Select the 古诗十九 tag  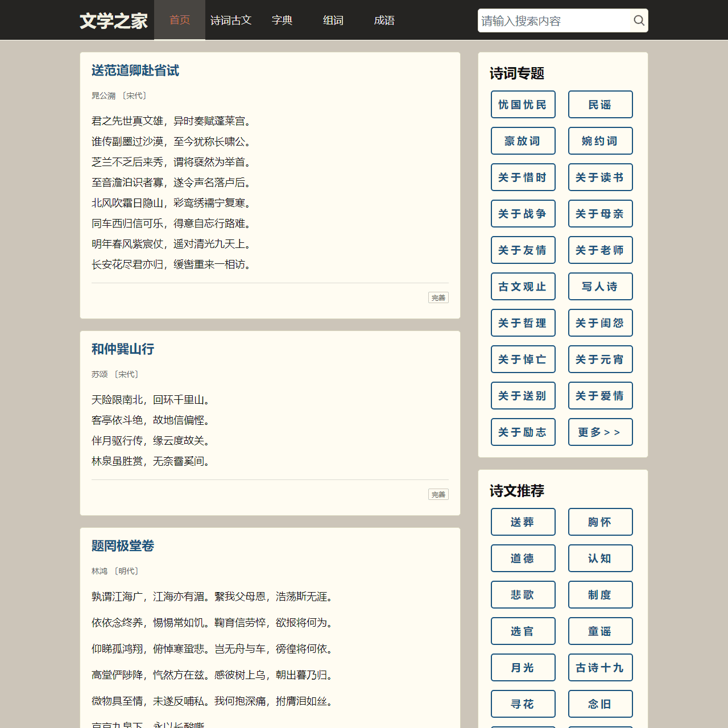coord(601,668)
